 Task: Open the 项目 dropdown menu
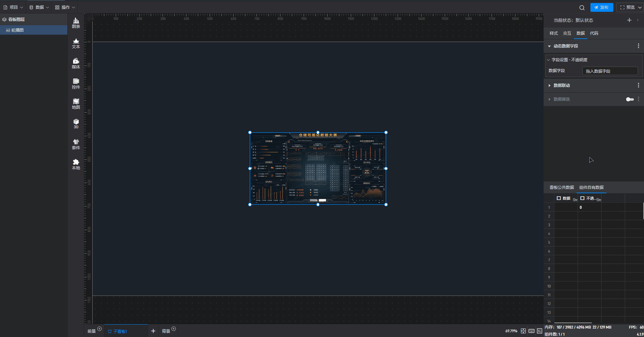13,7
